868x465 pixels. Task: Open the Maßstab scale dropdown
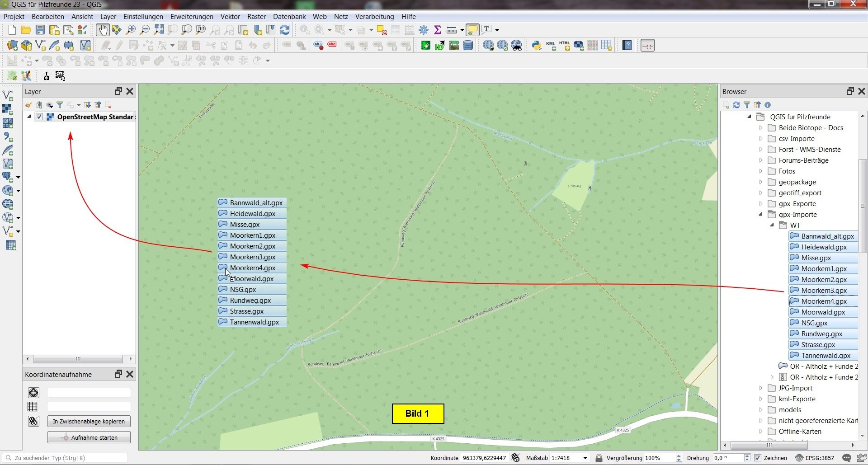[585, 458]
